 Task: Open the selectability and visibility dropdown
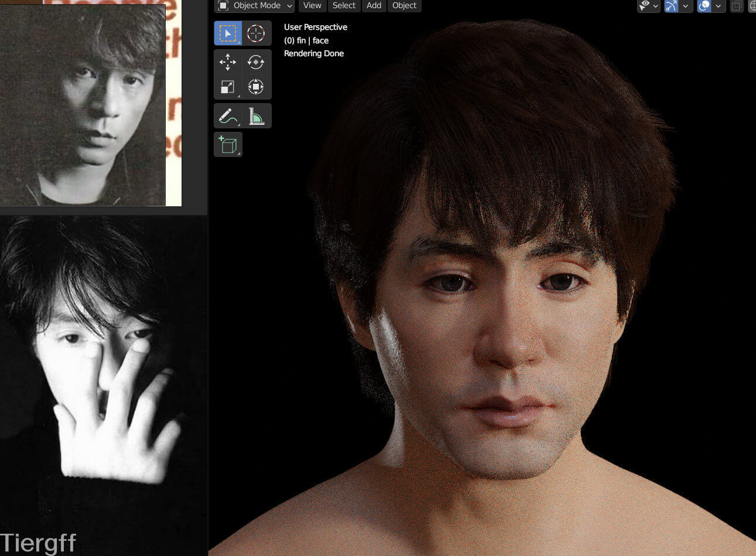[x=648, y=6]
